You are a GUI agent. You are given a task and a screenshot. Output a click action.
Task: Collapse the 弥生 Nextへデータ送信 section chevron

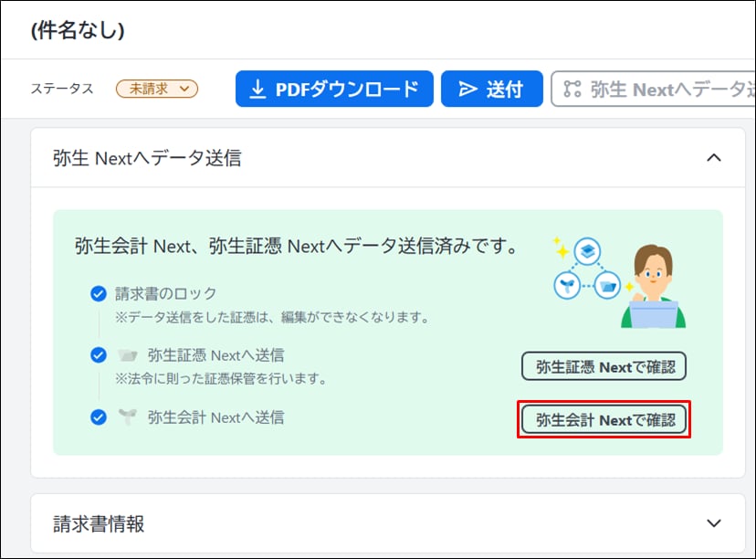click(x=714, y=158)
